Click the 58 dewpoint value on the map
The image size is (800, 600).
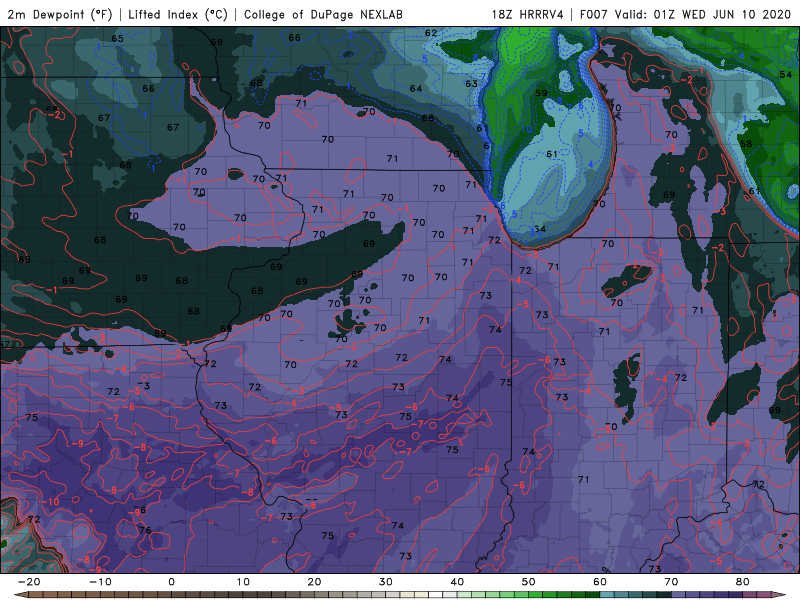pyautogui.click(x=746, y=144)
